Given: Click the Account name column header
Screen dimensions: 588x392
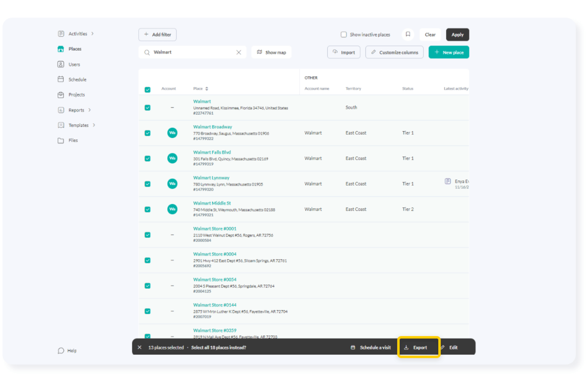Looking at the screenshot, I should tap(317, 89).
